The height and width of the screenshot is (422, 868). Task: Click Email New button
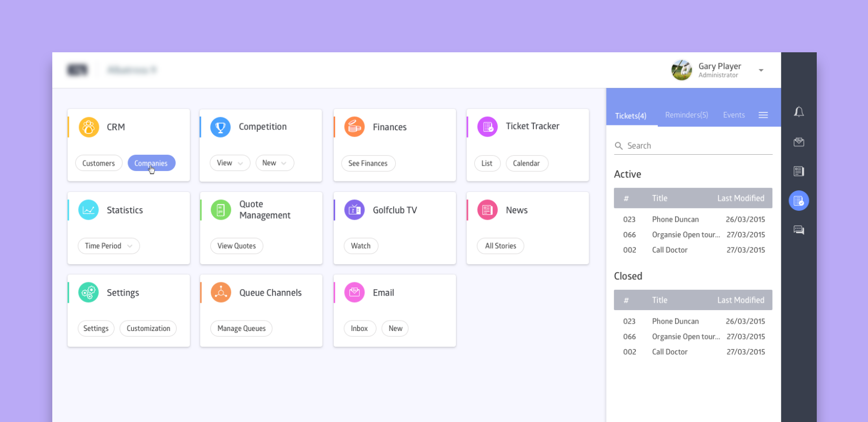point(395,328)
